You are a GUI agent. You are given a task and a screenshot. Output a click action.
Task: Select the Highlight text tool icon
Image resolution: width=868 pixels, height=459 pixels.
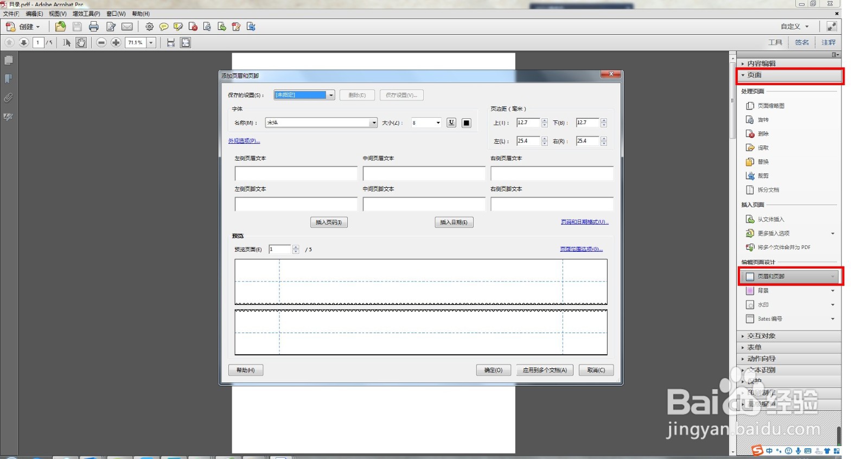pyautogui.click(x=178, y=27)
